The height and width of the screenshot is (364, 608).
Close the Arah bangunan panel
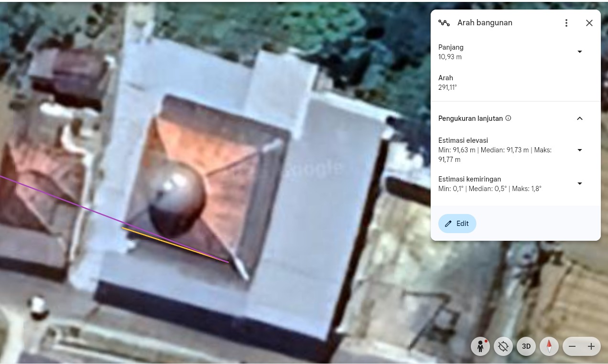click(589, 23)
